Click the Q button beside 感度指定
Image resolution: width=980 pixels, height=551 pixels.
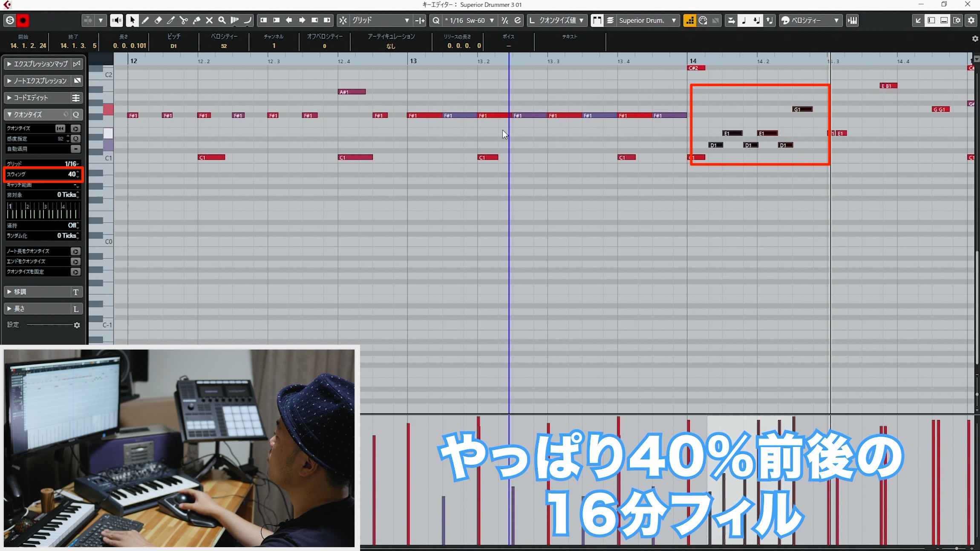point(75,139)
